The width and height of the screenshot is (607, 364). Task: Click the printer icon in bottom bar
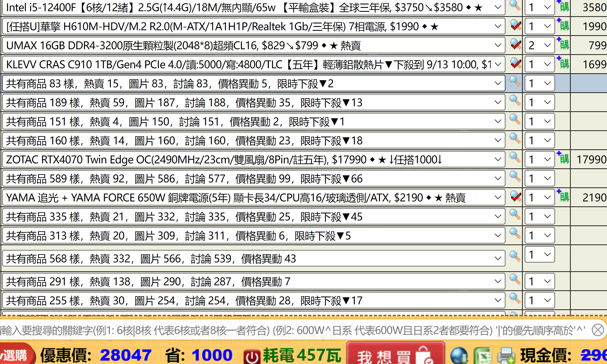point(506,356)
